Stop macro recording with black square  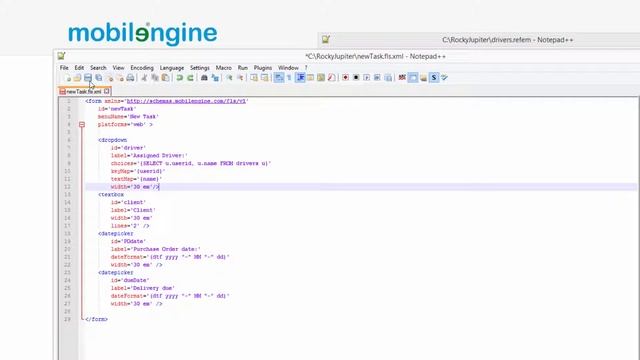coord(356,78)
